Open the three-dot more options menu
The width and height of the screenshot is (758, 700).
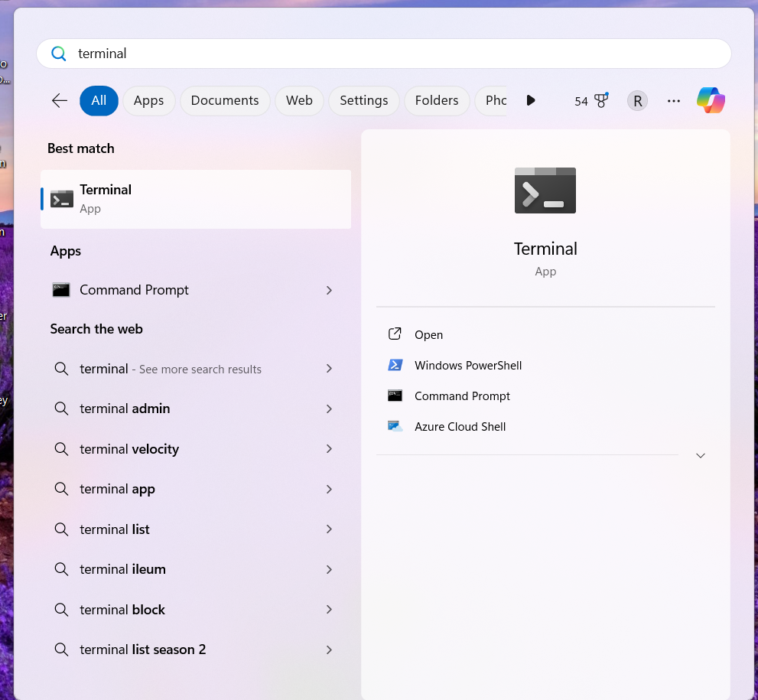point(673,100)
